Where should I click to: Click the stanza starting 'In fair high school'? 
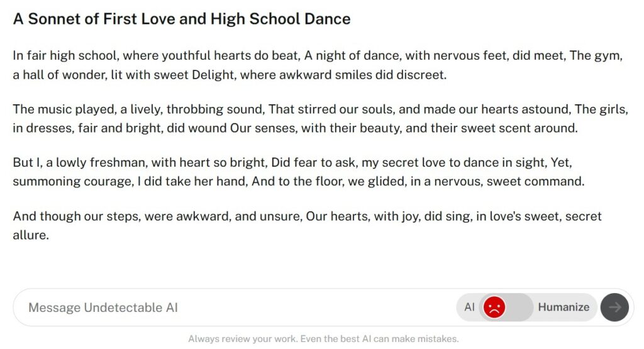[x=318, y=65]
